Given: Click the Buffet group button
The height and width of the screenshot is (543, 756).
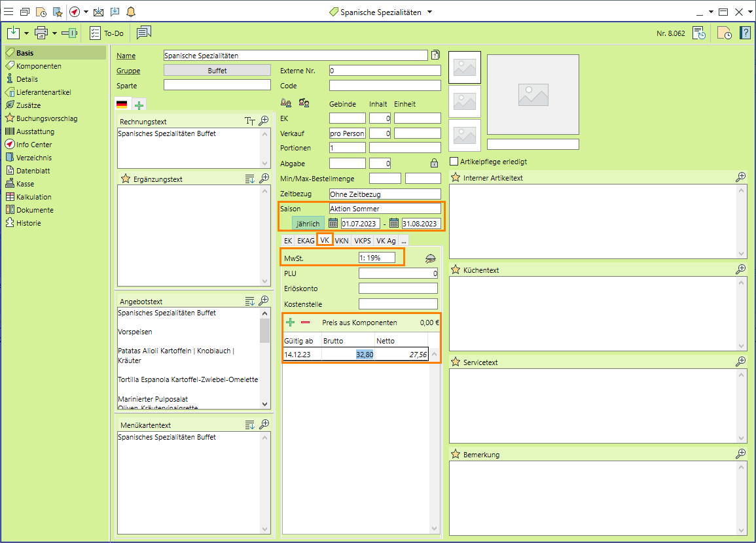Looking at the screenshot, I should [x=217, y=71].
